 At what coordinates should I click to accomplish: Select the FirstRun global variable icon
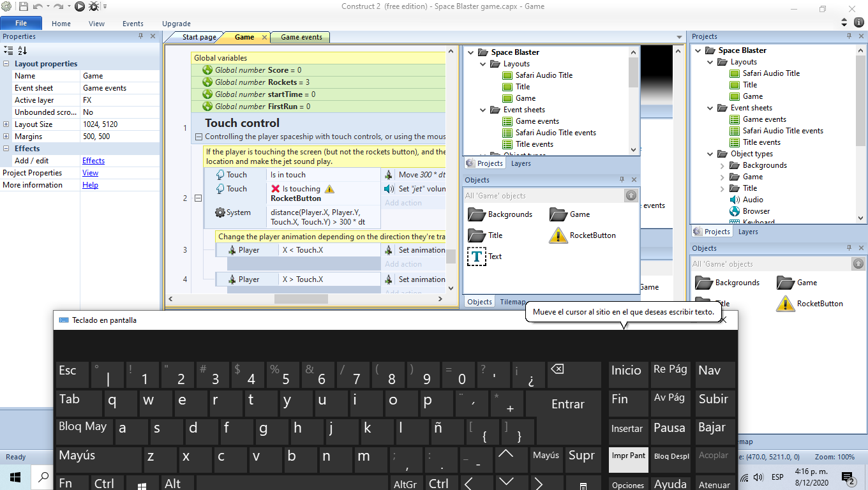[207, 107]
